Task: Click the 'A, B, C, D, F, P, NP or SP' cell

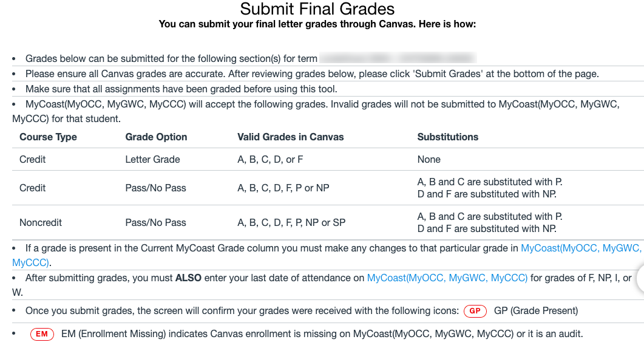Action: pos(291,222)
